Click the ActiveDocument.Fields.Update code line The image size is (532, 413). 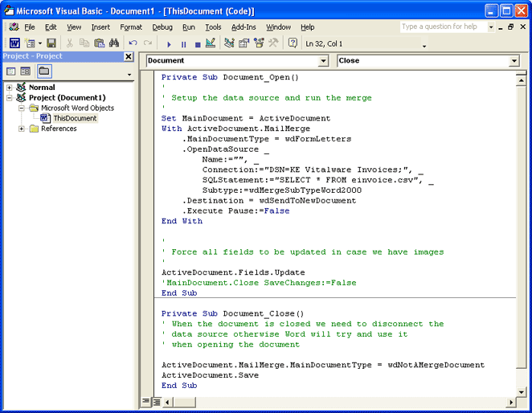coord(233,272)
